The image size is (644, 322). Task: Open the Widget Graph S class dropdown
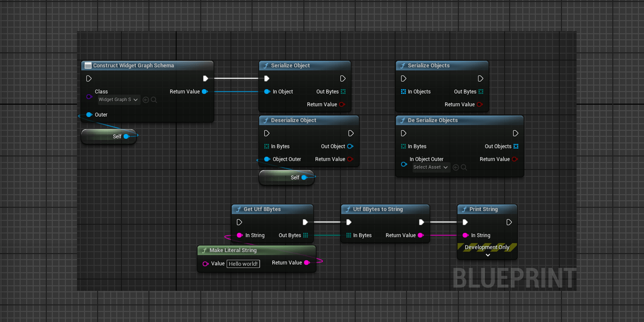pos(119,100)
